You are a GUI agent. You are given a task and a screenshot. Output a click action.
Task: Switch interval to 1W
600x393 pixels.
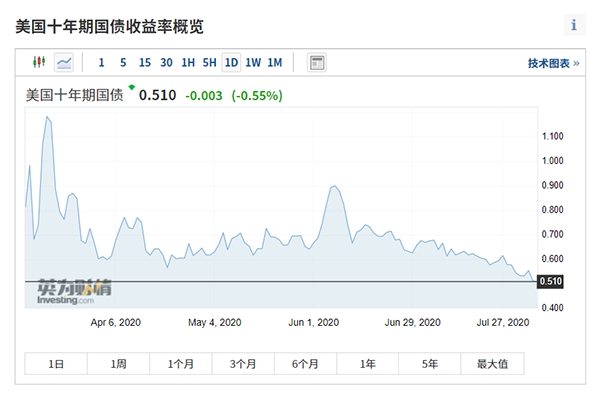253,62
